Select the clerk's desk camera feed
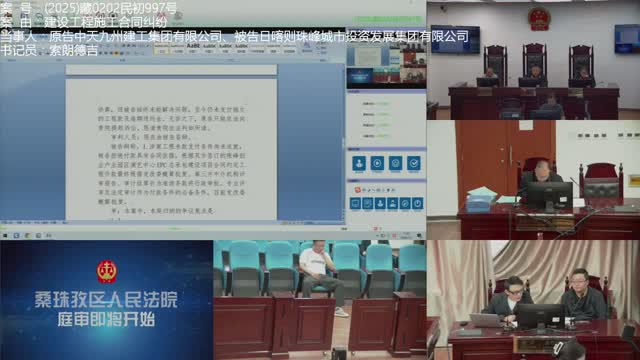This screenshot has width=640, height=360. pyautogui.click(x=533, y=180)
